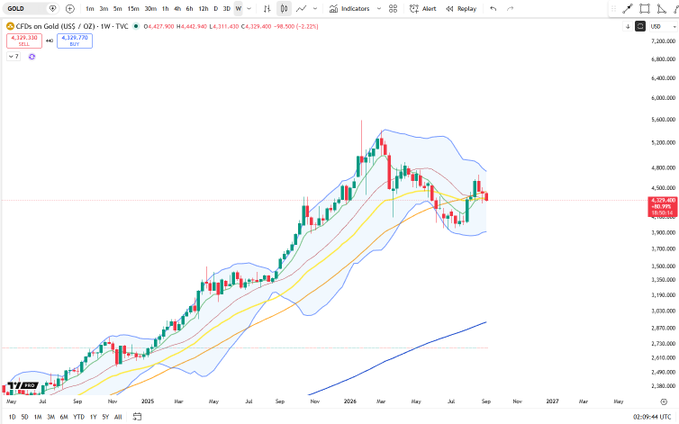The image size is (679, 424).
Task: Select the rectangle drawing tool
Action: 645,9
